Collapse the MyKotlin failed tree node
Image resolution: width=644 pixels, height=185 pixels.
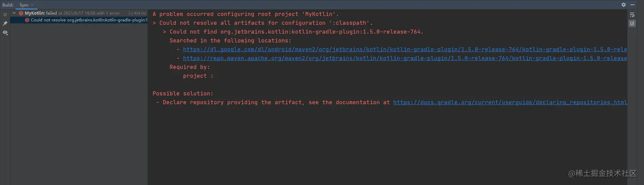point(14,13)
